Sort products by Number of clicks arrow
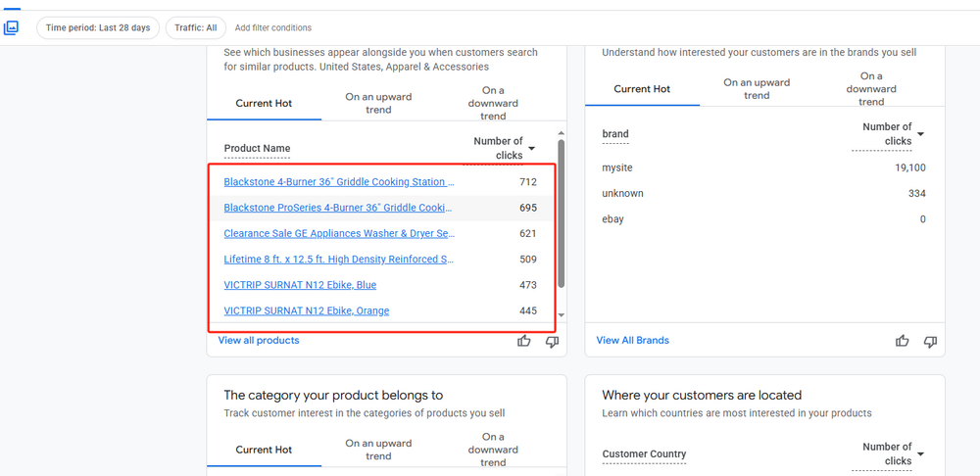 pyautogui.click(x=531, y=149)
